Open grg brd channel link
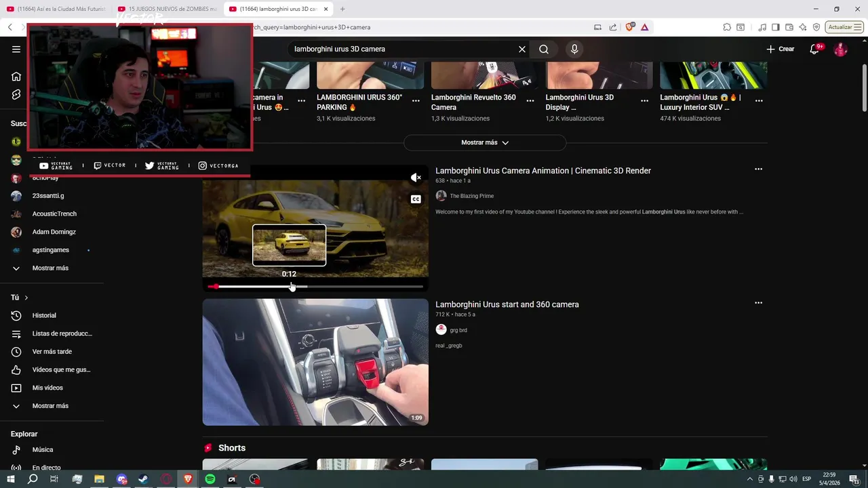Screen dimensions: 868x488 tap(458, 330)
